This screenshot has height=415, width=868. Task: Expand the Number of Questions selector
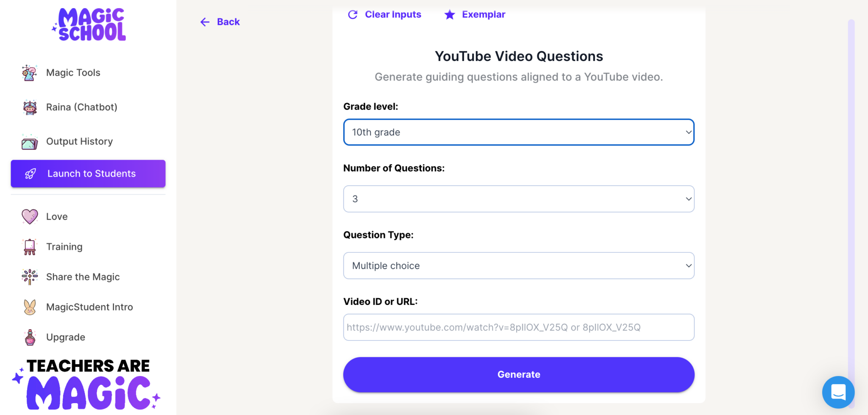[x=518, y=199]
